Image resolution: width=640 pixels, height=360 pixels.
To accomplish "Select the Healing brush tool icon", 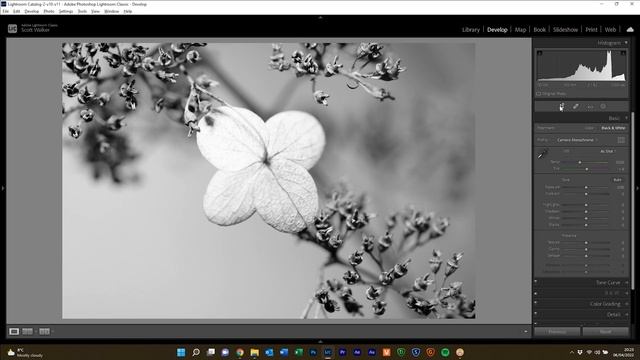I will tap(576, 107).
